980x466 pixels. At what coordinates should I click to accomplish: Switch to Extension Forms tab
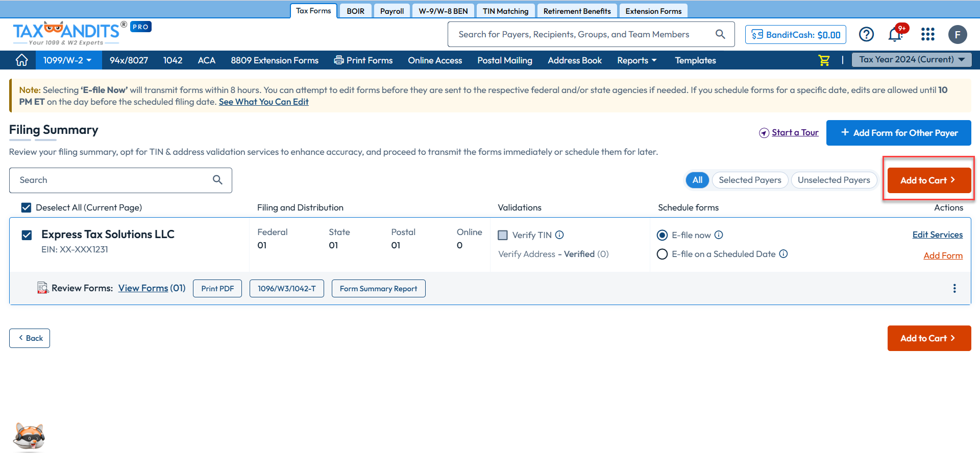coord(653,11)
